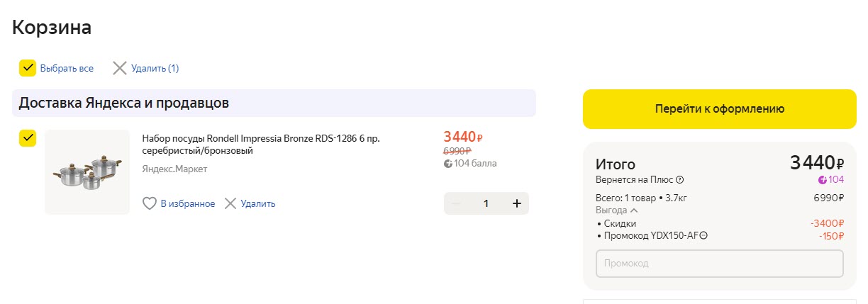Click the purple Plus points icon near 104
868x304 pixels.
tap(823, 179)
